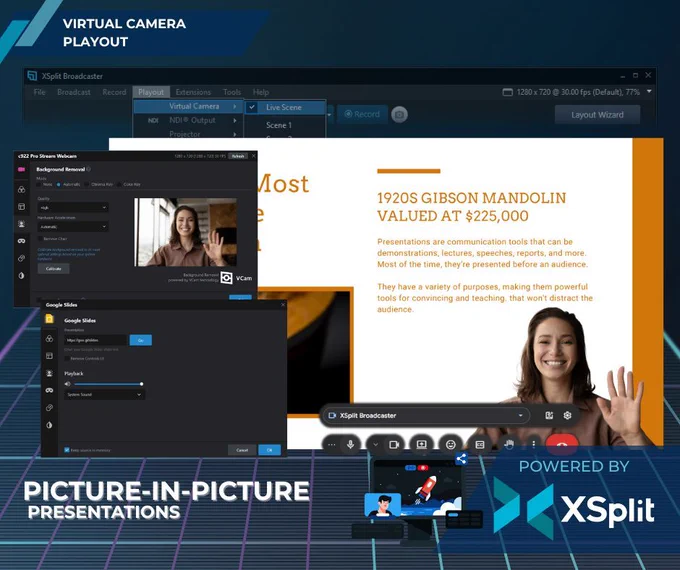Open the Playout menu
This screenshot has width=680, height=570.
click(x=151, y=92)
